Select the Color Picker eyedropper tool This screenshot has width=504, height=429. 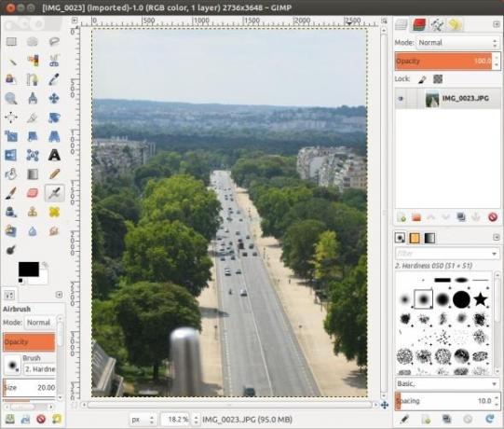point(54,79)
